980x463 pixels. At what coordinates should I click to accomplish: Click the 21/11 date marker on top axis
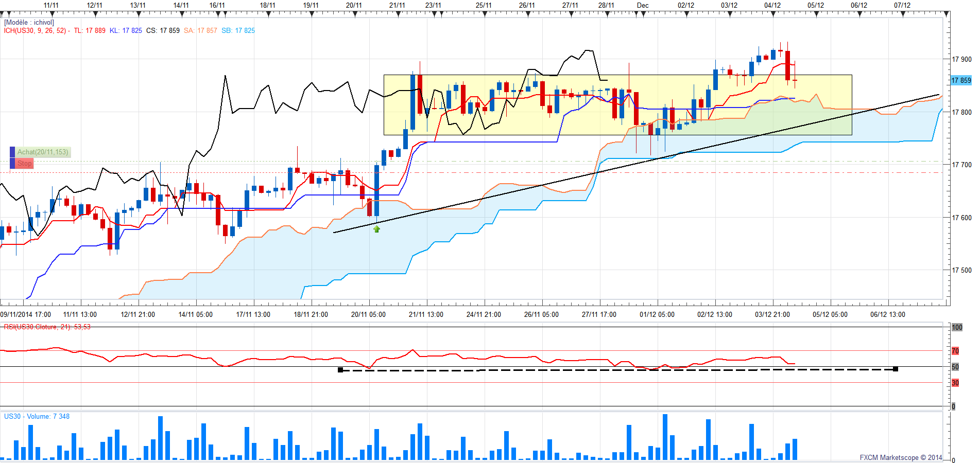click(x=397, y=5)
